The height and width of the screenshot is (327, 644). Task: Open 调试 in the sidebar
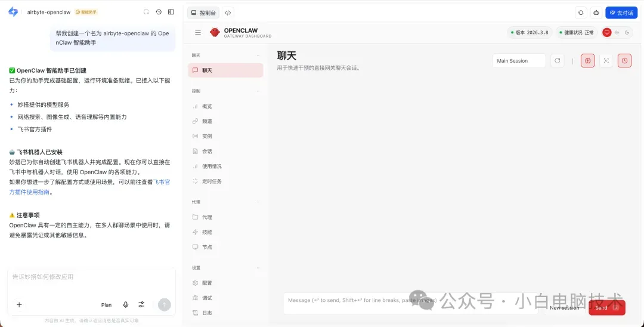(225, 298)
